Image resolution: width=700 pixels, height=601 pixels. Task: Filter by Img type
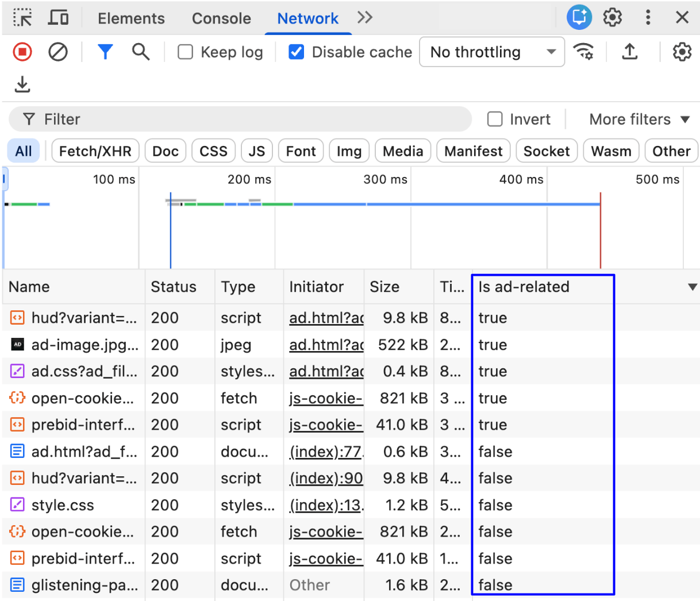349,151
